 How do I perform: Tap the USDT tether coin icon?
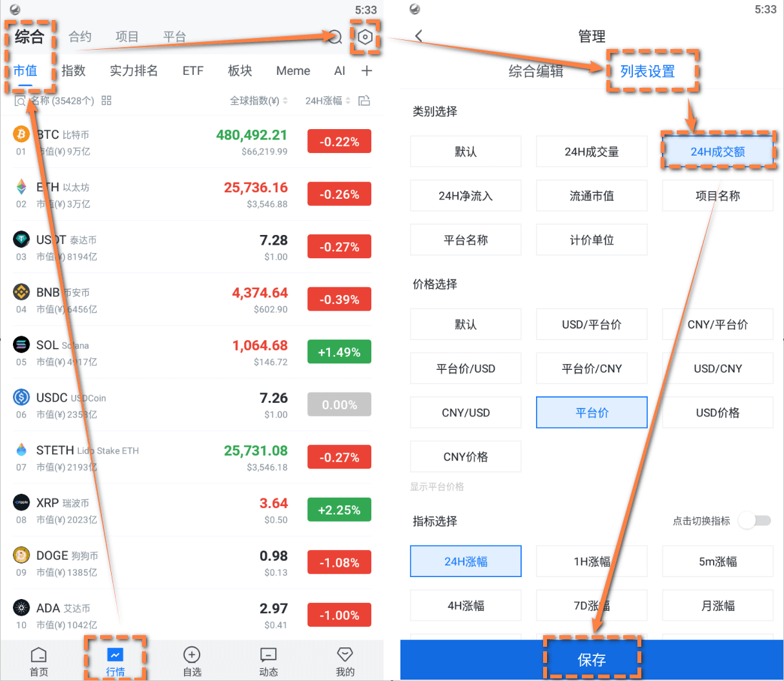[21, 239]
